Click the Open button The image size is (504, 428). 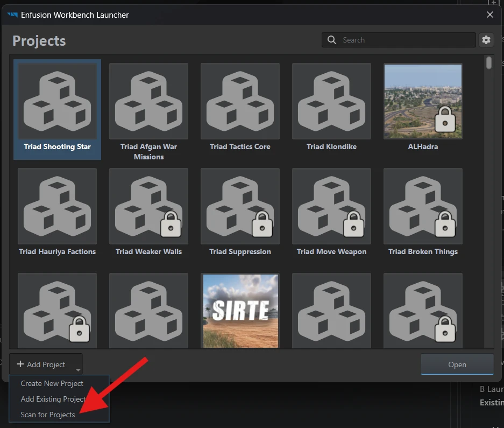click(x=457, y=364)
